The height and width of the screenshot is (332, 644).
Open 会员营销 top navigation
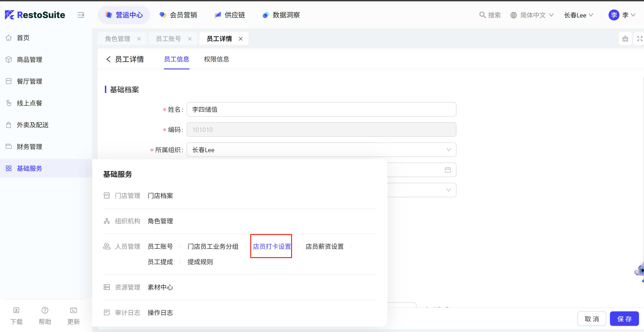coord(178,15)
